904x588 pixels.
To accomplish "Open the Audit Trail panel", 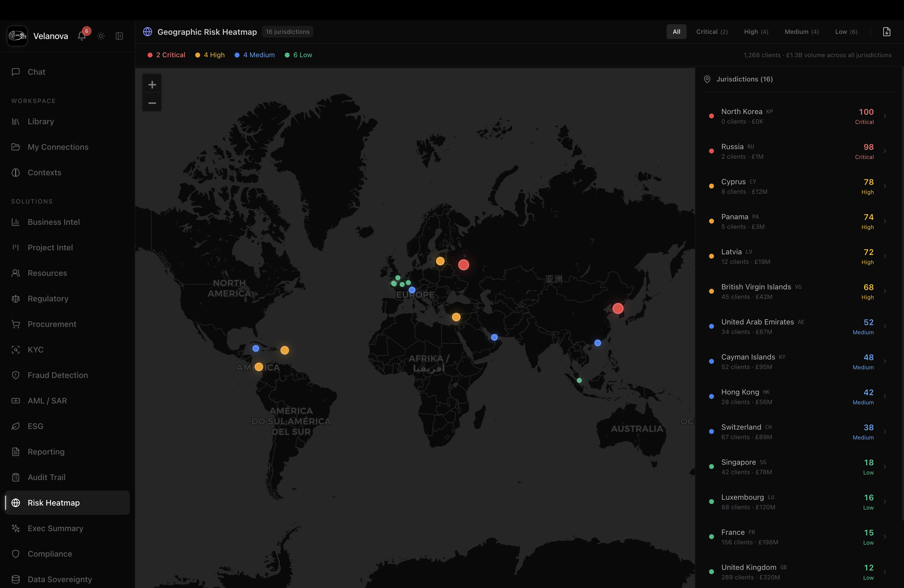I will coord(46,477).
